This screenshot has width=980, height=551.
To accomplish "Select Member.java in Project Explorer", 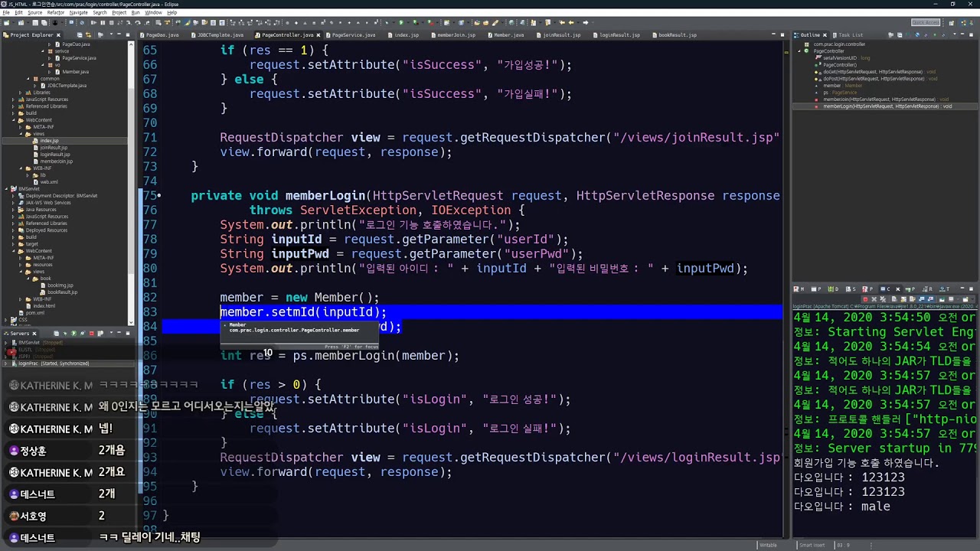I will coord(75,72).
